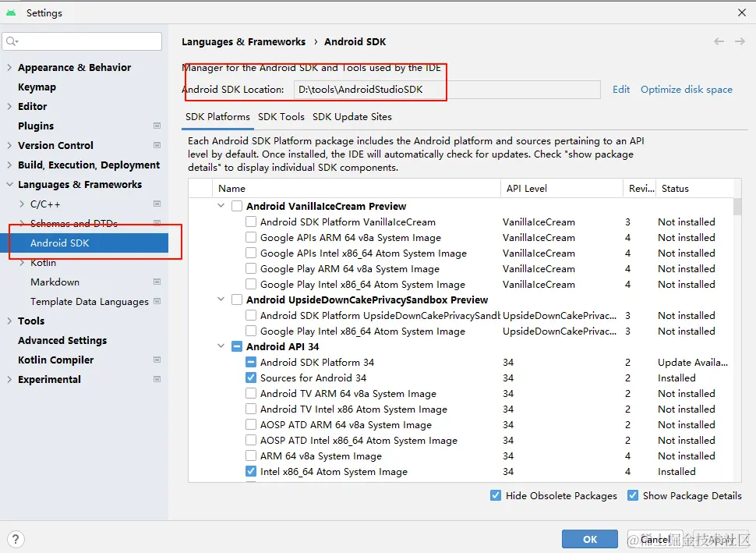Expand the Appearance & Behavior section
The image size is (756, 553).
(9, 68)
